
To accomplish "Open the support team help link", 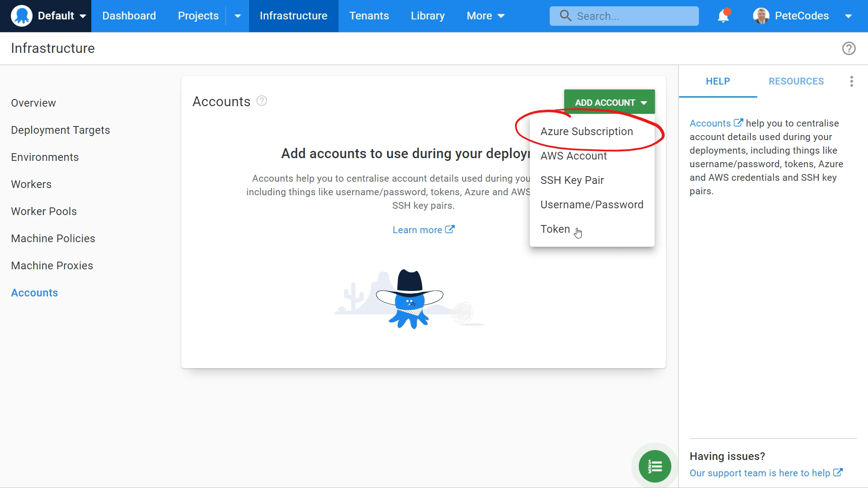I will (766, 473).
